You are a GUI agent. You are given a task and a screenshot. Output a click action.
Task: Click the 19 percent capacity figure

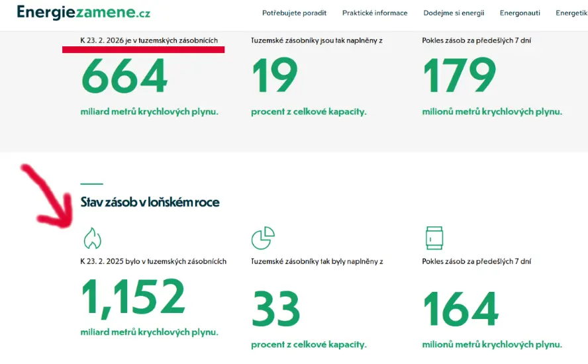tap(275, 76)
